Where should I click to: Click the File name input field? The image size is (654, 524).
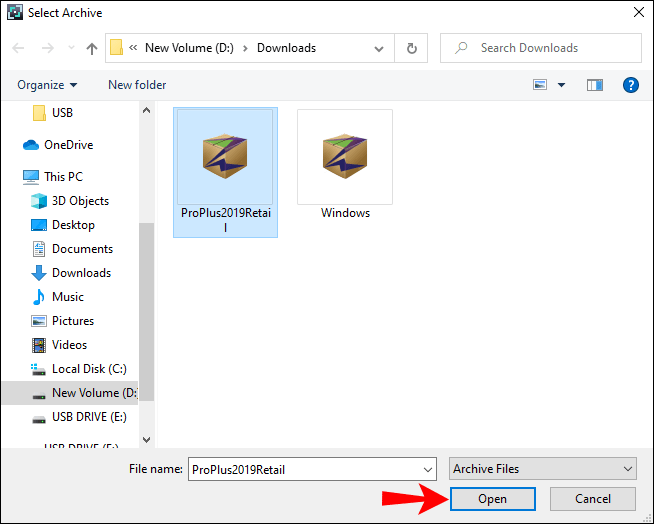[x=304, y=469]
